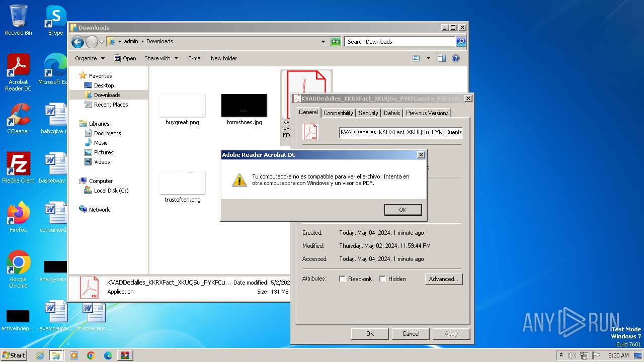The image size is (644, 362).
Task: Click E-mail in Explorer toolbar
Action: [195, 58]
